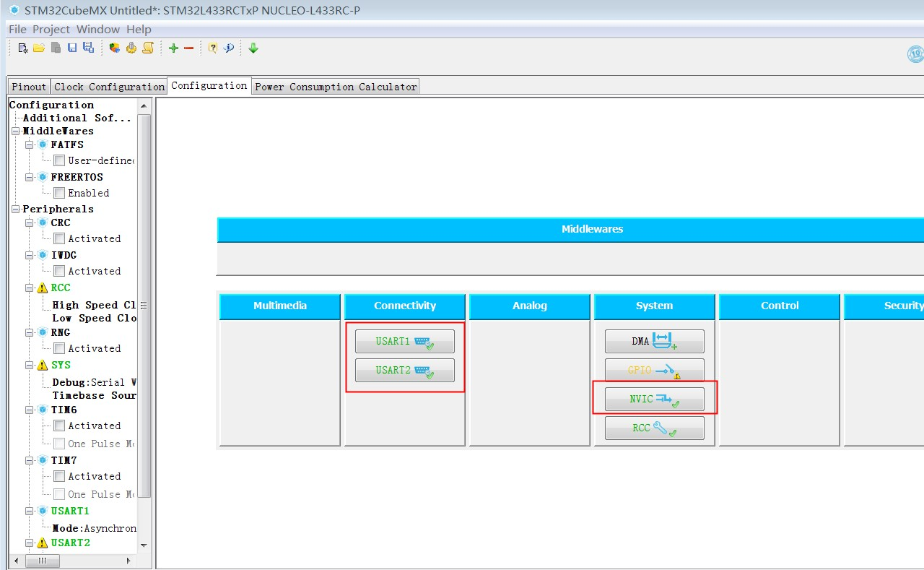Click the tree panel scroll-right arrow
Image resolution: width=924 pixels, height=570 pixels.
click(x=129, y=561)
